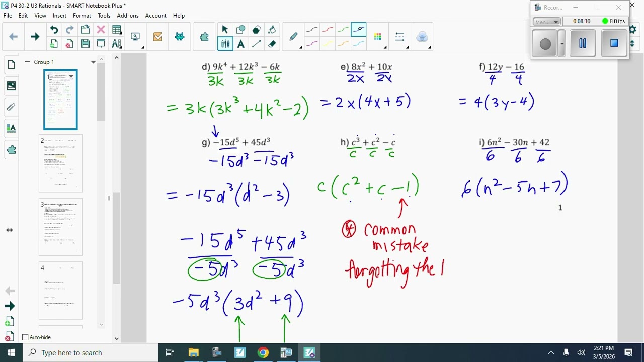The width and height of the screenshot is (644, 362).
Task: Open the Help menu
Action: click(x=179, y=16)
